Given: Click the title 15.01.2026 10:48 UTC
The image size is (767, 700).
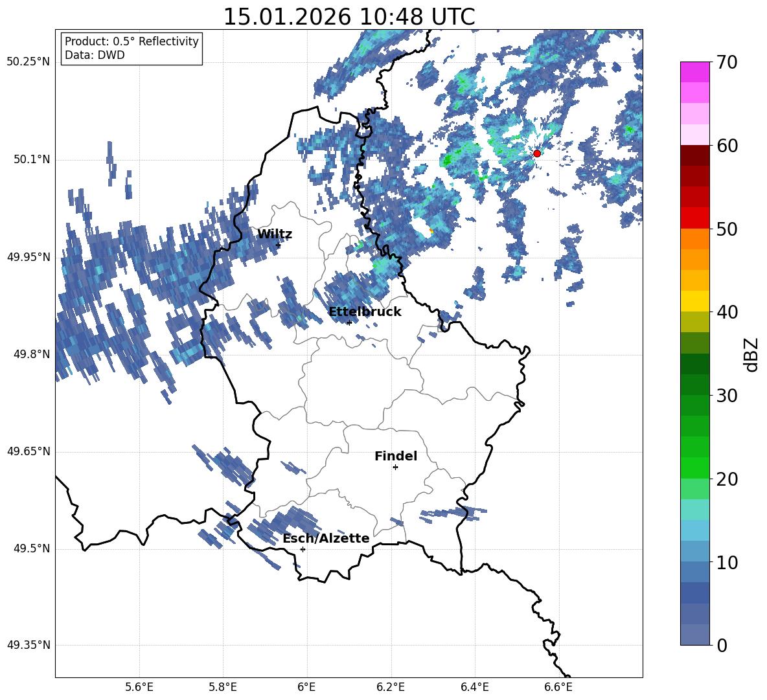Looking at the screenshot, I should click(x=349, y=17).
